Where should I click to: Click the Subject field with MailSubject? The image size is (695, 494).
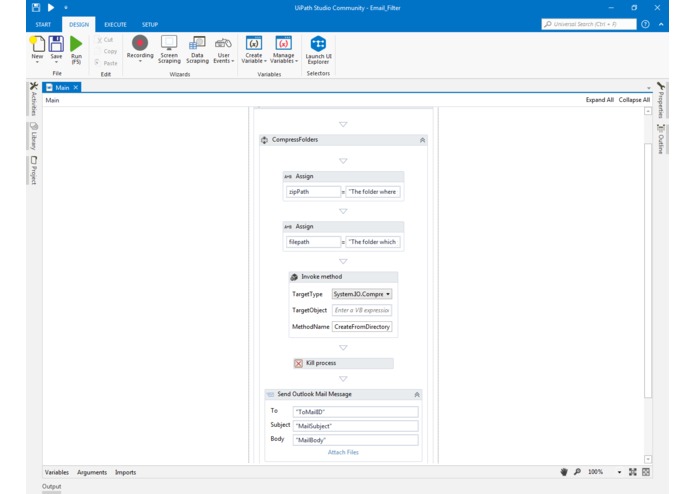pyautogui.click(x=355, y=426)
